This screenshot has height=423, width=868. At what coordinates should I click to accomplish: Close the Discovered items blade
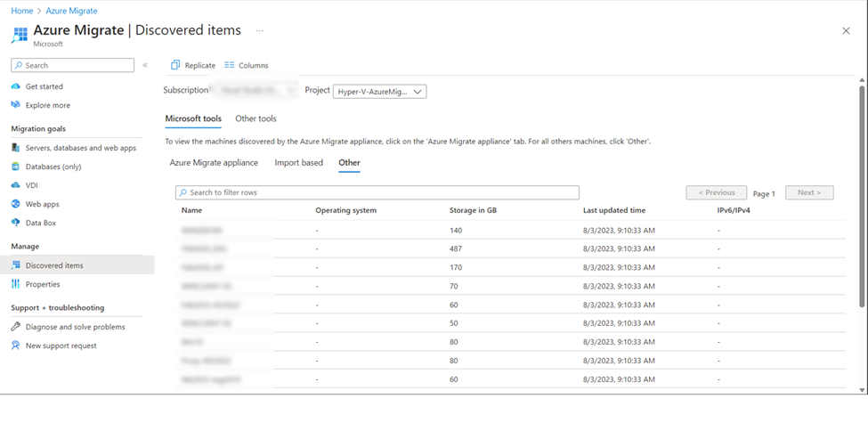[846, 31]
